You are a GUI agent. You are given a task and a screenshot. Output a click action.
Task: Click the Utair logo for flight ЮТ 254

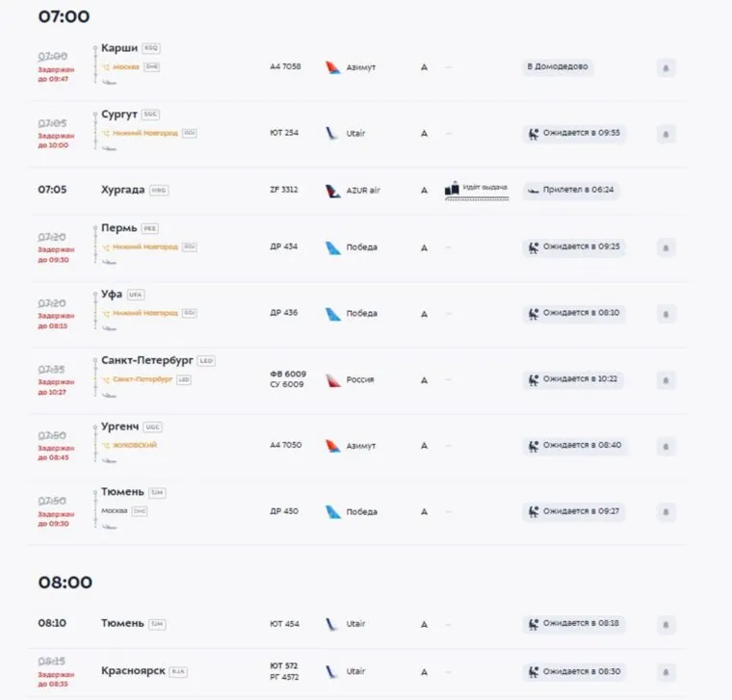tap(333, 133)
